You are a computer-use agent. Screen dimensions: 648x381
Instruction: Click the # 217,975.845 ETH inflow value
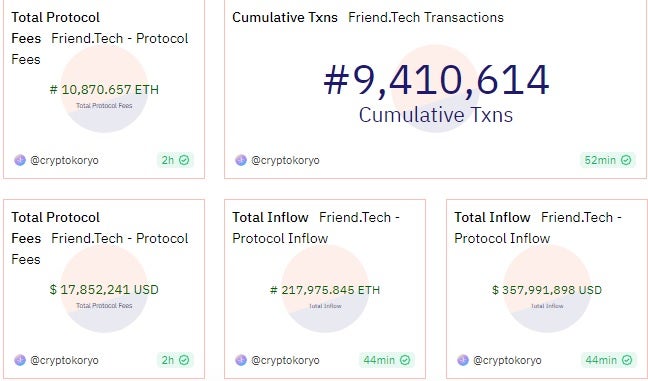click(x=325, y=290)
